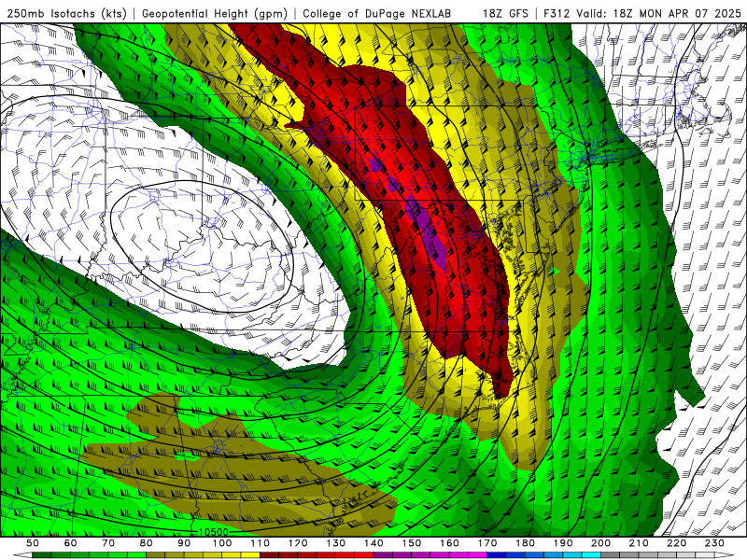Click the '230' color scale label
The width and height of the screenshot is (747, 560).
click(714, 543)
